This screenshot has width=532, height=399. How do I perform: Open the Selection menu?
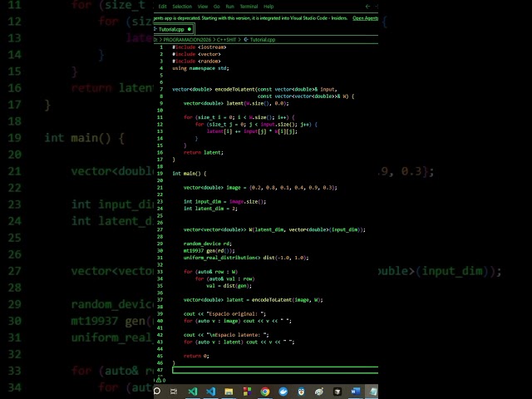[182, 6]
